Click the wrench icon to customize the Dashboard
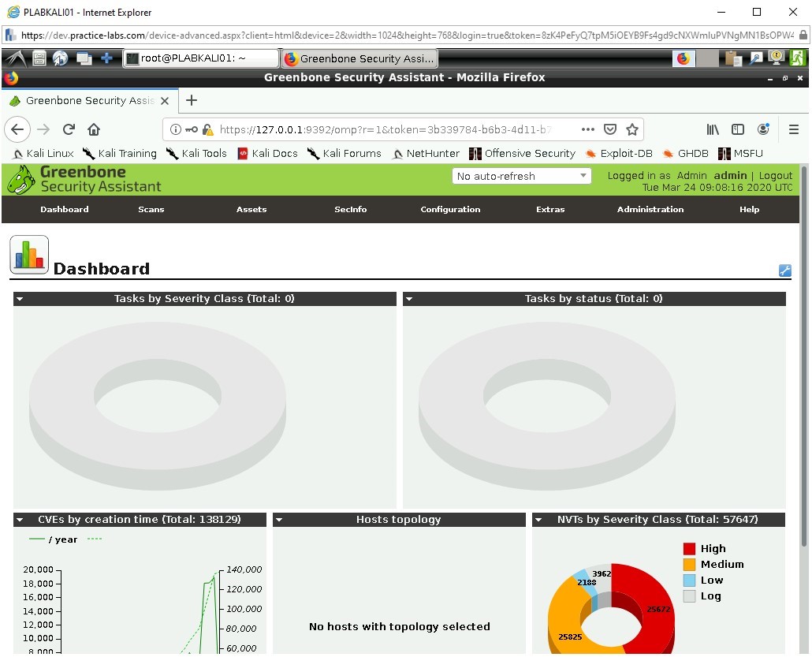This screenshot has width=812, height=657. pos(784,271)
